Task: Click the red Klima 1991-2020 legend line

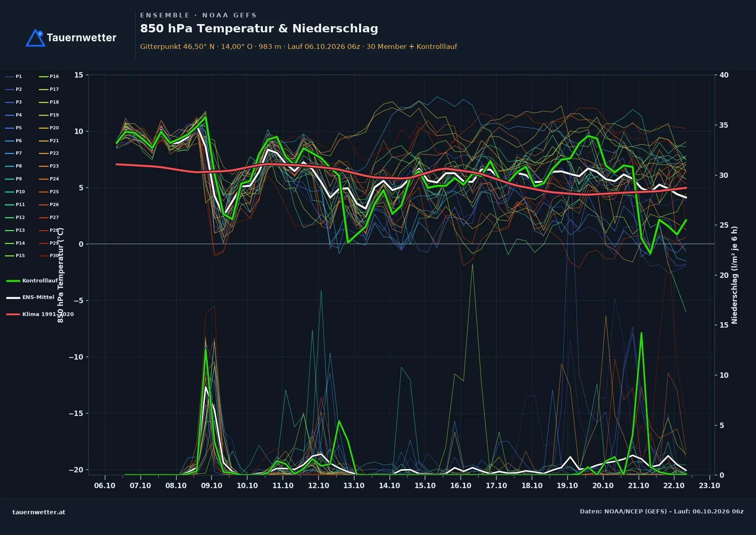Action: 13,314
